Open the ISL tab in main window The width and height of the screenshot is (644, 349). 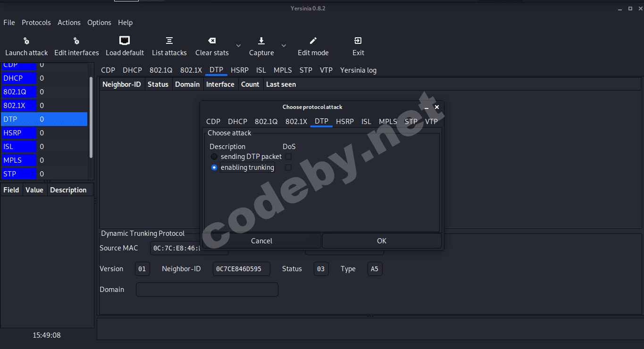[x=261, y=70]
